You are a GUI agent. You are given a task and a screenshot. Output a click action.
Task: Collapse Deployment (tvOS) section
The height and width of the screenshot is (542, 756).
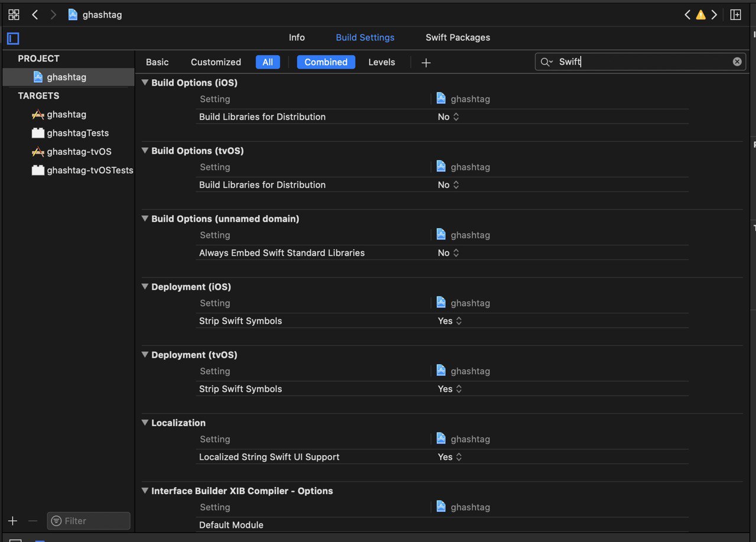coord(145,355)
